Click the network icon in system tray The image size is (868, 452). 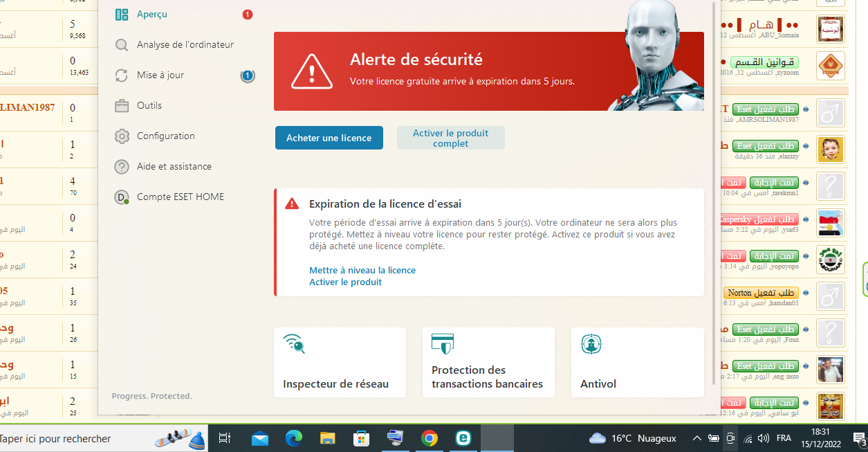[x=748, y=438]
